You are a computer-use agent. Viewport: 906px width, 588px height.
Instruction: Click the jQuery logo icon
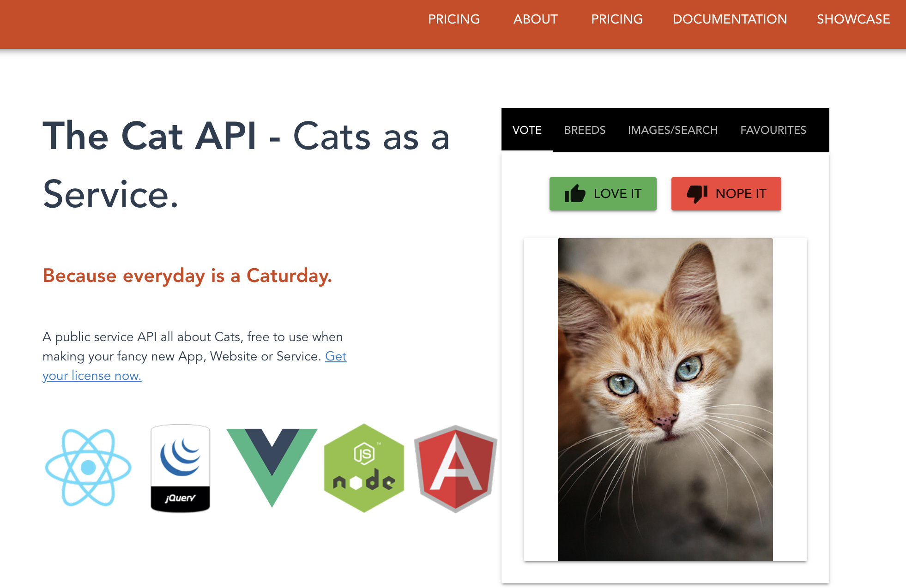[180, 468]
